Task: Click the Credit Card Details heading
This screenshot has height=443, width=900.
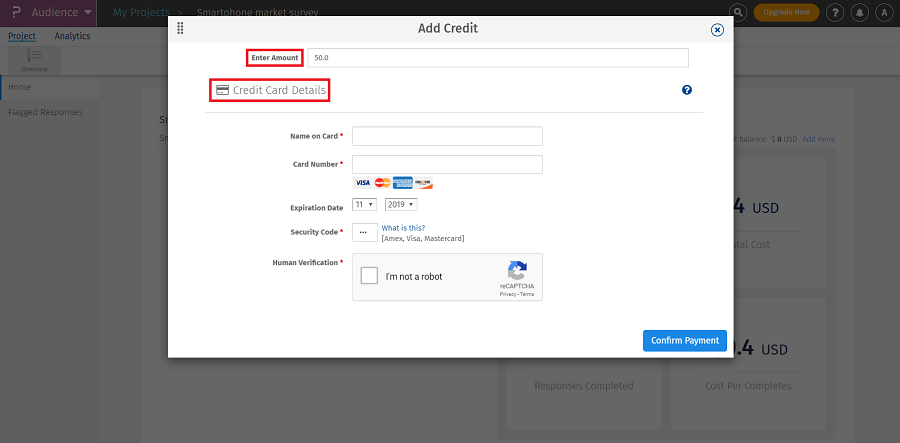Action: [x=279, y=90]
